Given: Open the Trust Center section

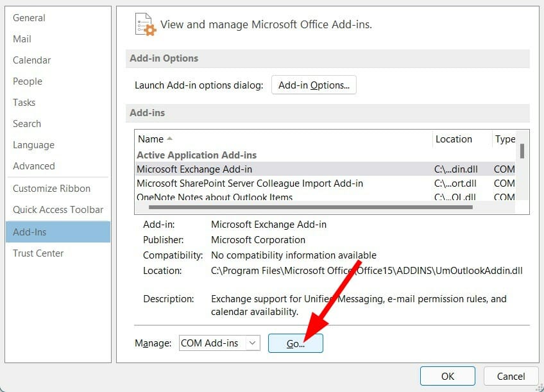Looking at the screenshot, I should tap(38, 253).
